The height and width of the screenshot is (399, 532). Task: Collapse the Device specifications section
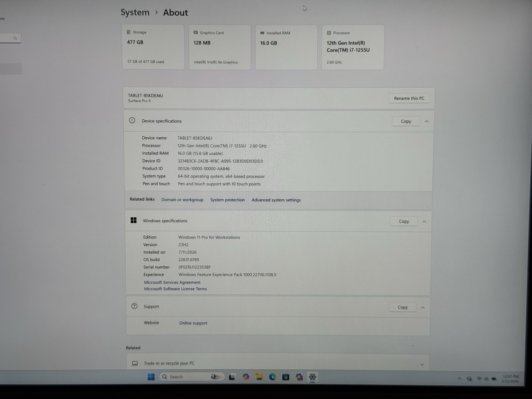[427, 121]
